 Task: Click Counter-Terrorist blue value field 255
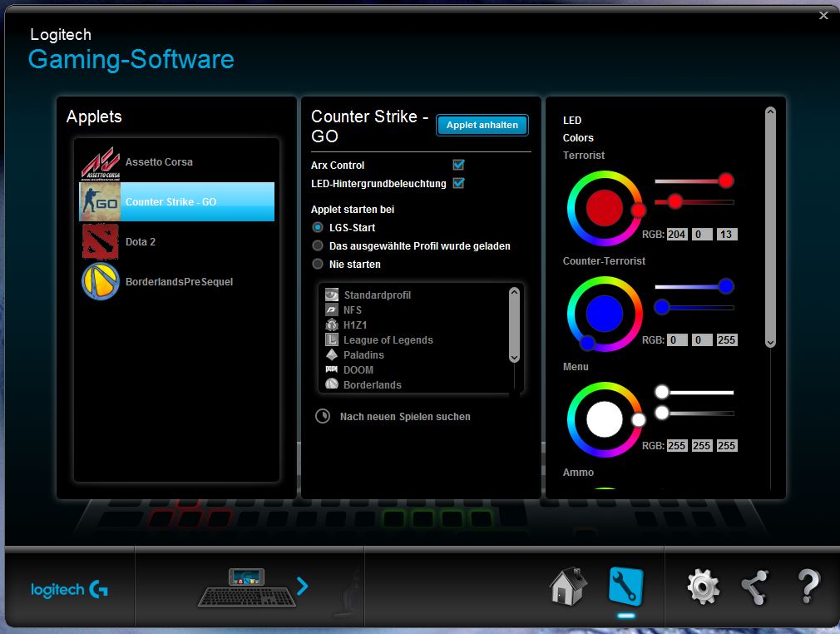pyautogui.click(x=726, y=339)
